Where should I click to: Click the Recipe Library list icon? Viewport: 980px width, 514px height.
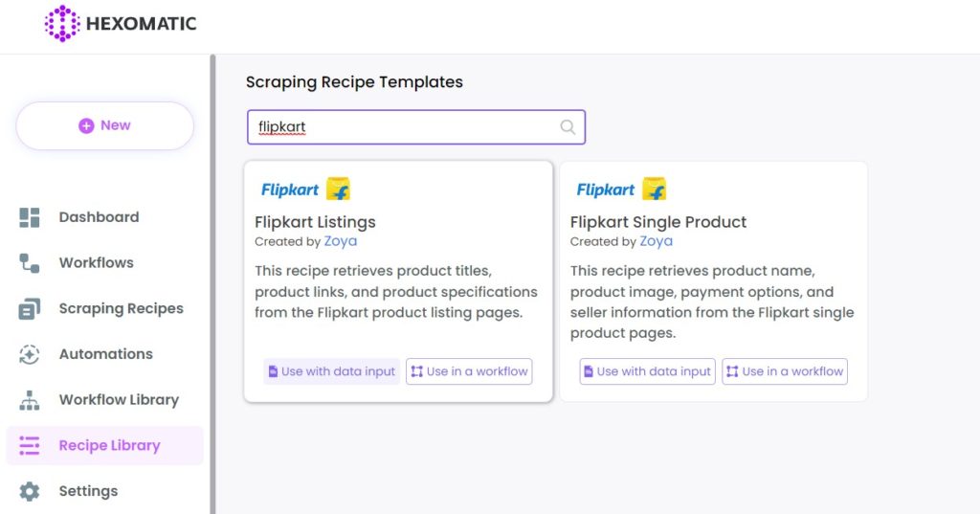pyautogui.click(x=30, y=445)
